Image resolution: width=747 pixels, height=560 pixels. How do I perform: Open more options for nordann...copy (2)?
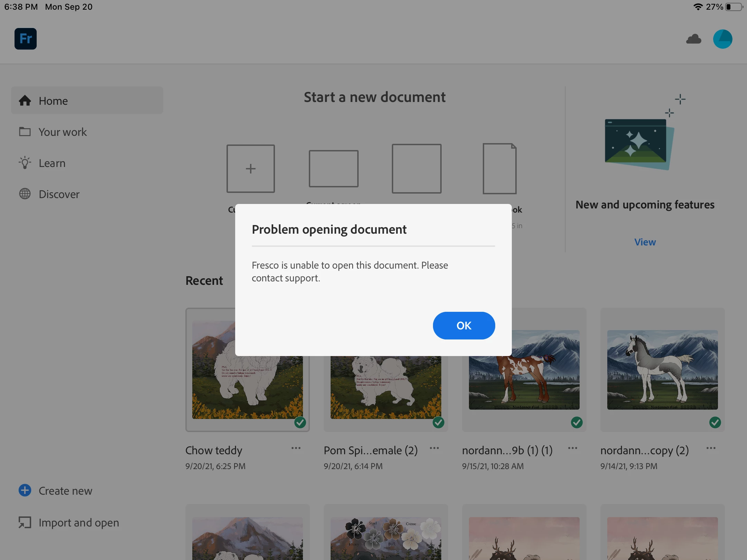click(711, 448)
